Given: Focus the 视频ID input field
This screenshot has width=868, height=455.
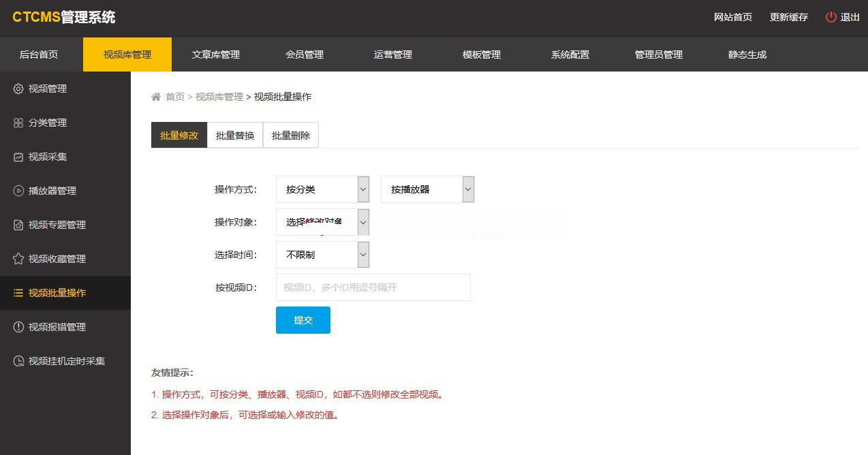Looking at the screenshot, I should pyautogui.click(x=373, y=287).
